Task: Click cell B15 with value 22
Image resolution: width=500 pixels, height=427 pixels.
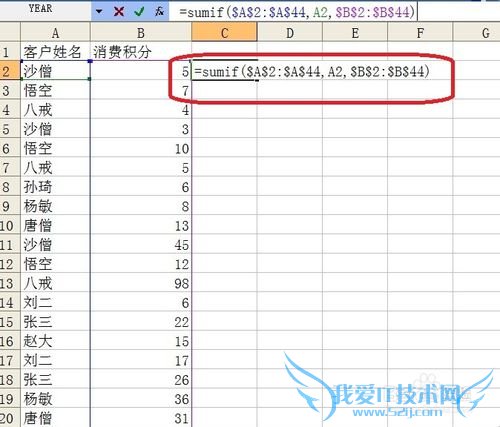Action: (141, 322)
